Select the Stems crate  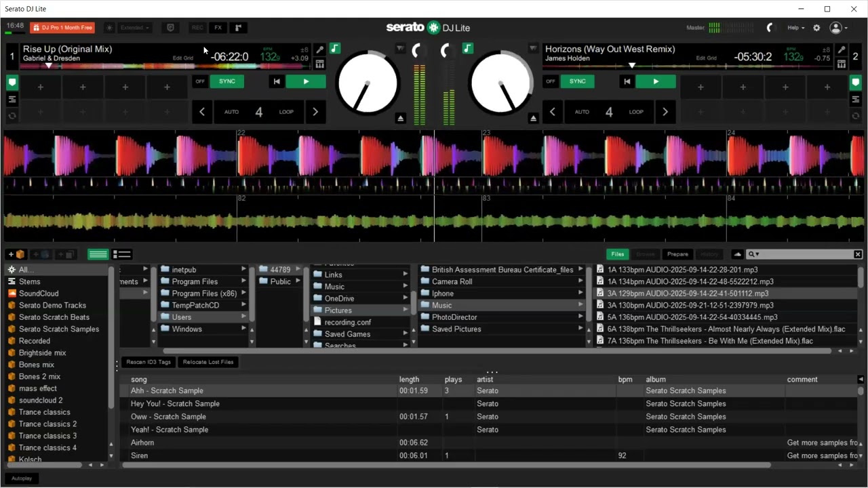[x=30, y=281]
